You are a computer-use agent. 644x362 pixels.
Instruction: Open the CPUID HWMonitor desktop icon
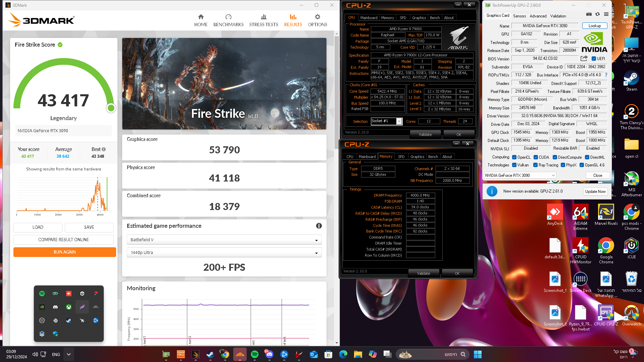click(581, 251)
